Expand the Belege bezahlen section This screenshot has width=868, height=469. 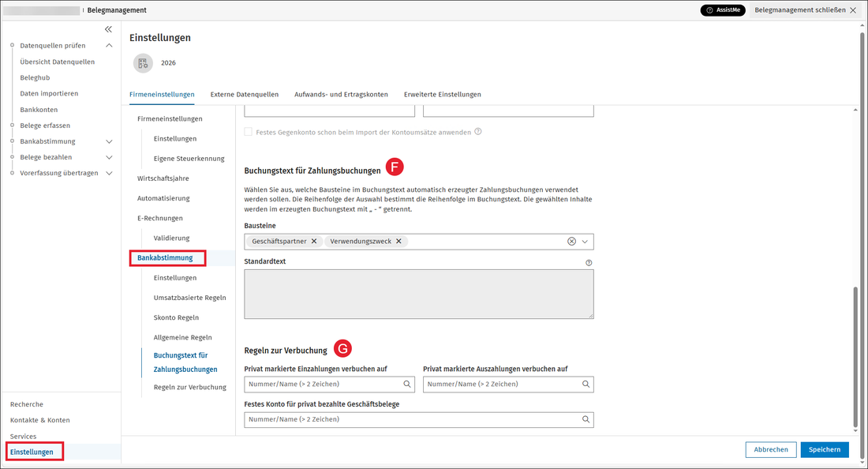pyautogui.click(x=109, y=157)
